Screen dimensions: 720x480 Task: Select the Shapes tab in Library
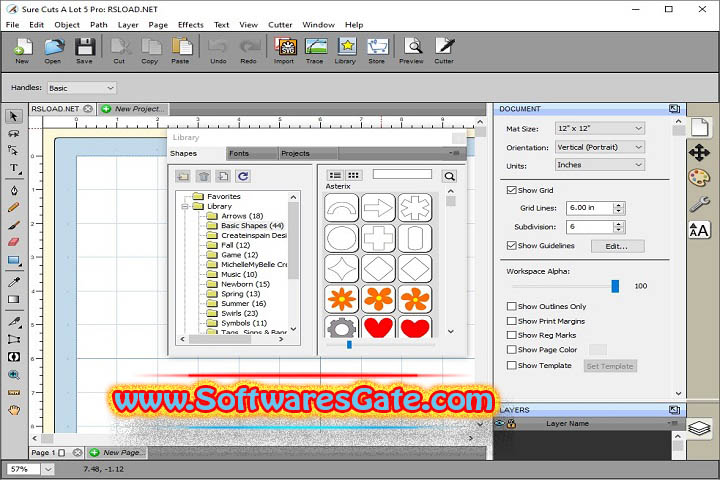coord(197,153)
